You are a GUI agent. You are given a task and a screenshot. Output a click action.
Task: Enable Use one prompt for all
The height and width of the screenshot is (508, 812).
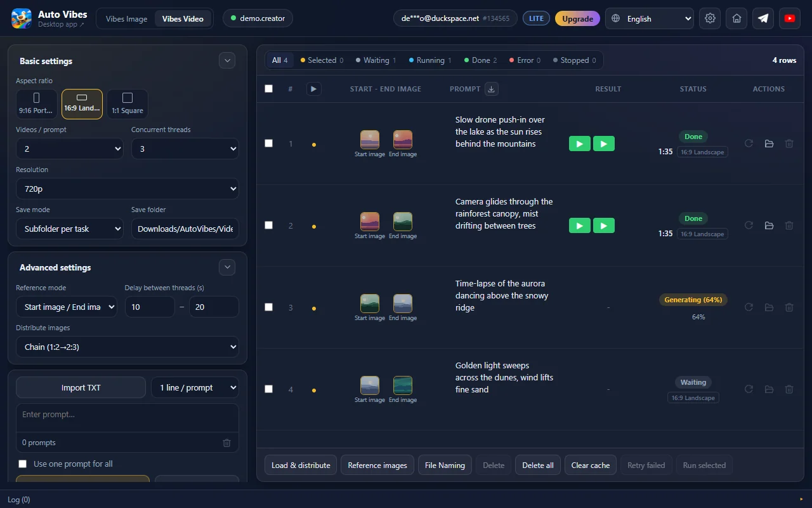(23, 464)
